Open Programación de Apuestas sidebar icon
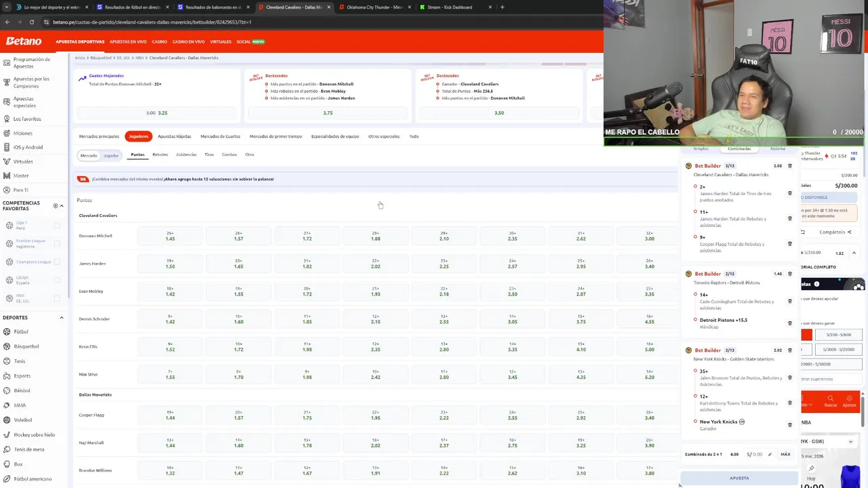The height and width of the screenshot is (488, 868). (7, 62)
